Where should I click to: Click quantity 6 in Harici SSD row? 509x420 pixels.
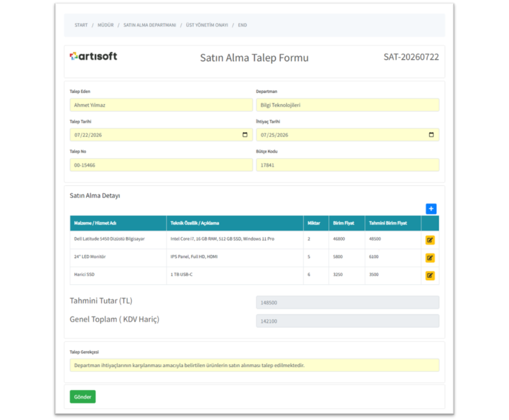309,274
